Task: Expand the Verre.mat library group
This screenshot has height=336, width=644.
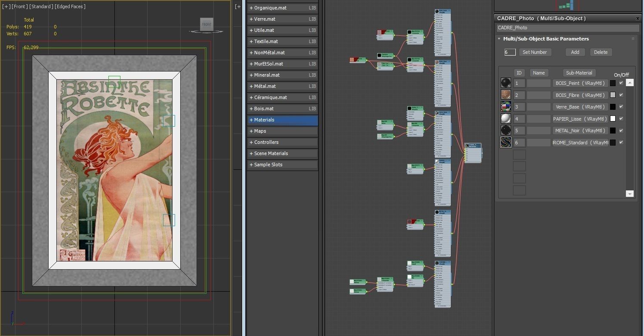Action: click(x=283, y=19)
